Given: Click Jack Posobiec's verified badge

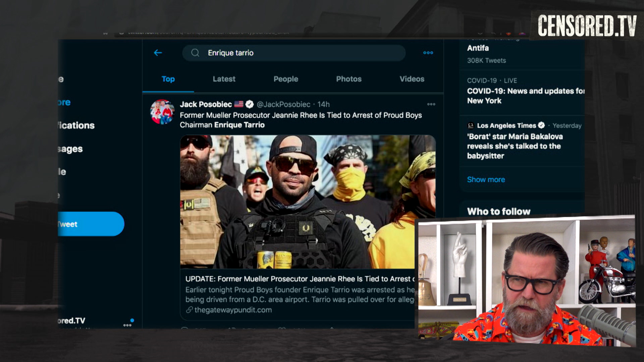Looking at the screenshot, I should point(249,104).
